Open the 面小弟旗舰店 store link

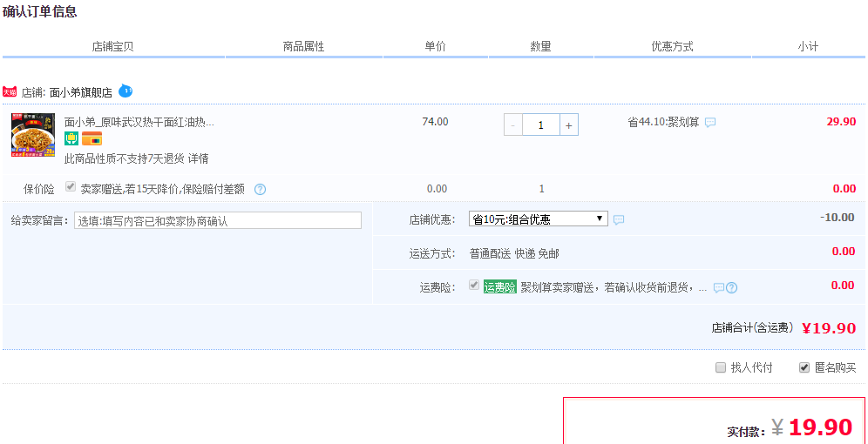click(80, 92)
